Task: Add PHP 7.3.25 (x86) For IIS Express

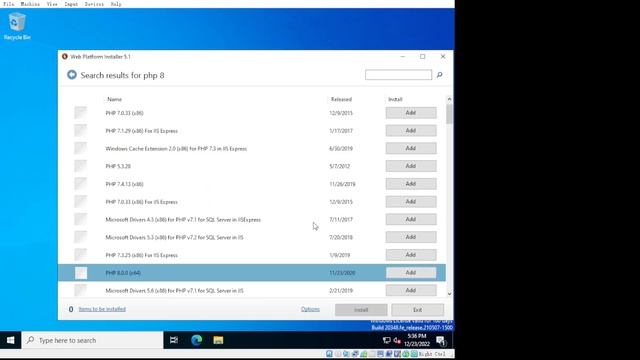Action: 411,255
